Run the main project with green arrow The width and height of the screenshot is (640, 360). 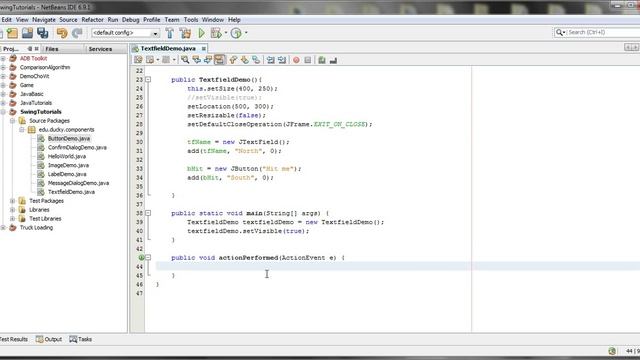click(201, 33)
